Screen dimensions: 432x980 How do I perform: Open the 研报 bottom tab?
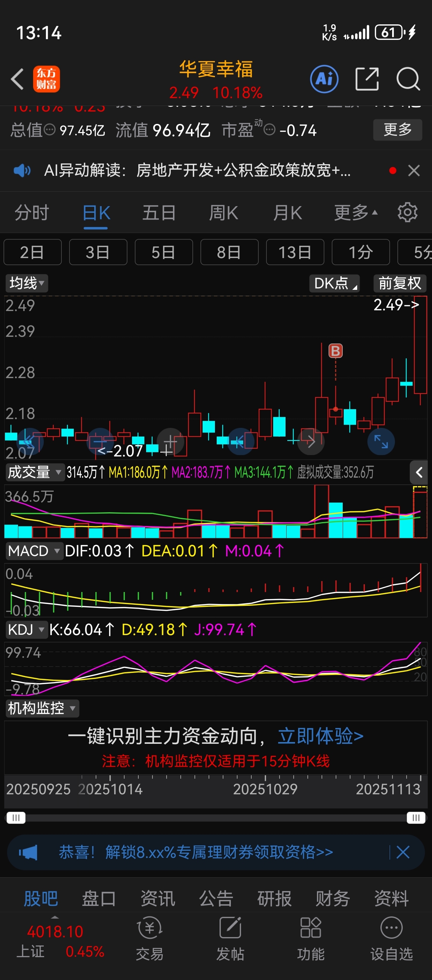275,898
